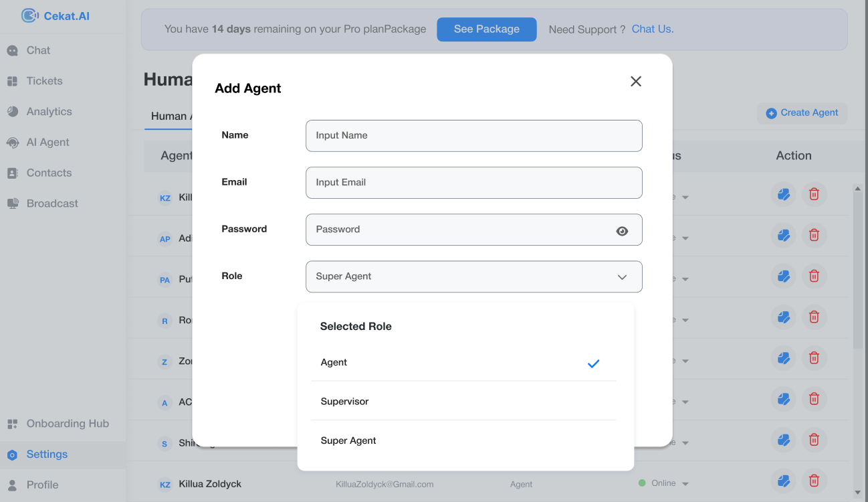Open the Analytics pie chart icon
The width and height of the screenshot is (868, 502).
tap(12, 112)
